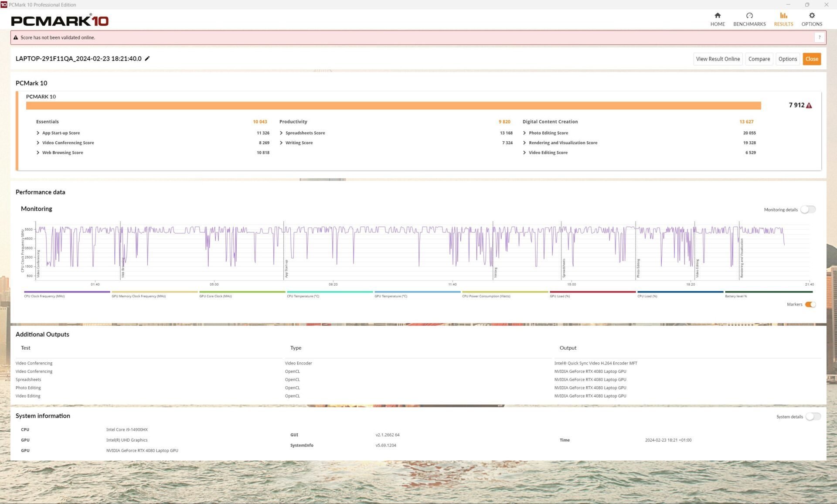Click the Time value 2024-02-23 18:21
The width and height of the screenshot is (837, 504).
pyautogui.click(x=668, y=440)
